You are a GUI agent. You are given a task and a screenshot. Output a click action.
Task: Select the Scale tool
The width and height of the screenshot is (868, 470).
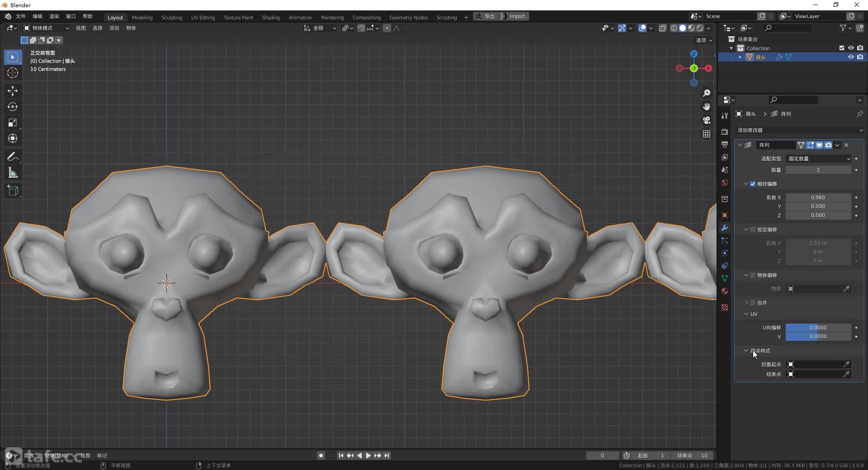[x=13, y=122]
